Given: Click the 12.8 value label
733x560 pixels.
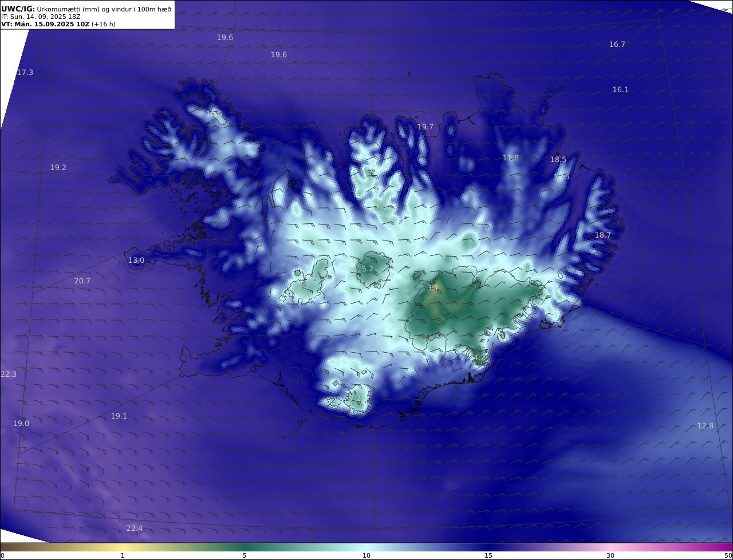Looking at the screenshot, I should [706, 426].
